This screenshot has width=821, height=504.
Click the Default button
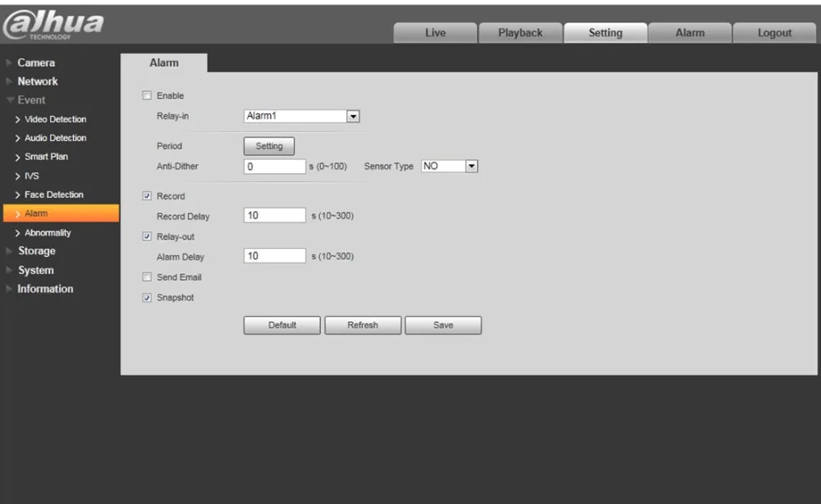pos(282,325)
